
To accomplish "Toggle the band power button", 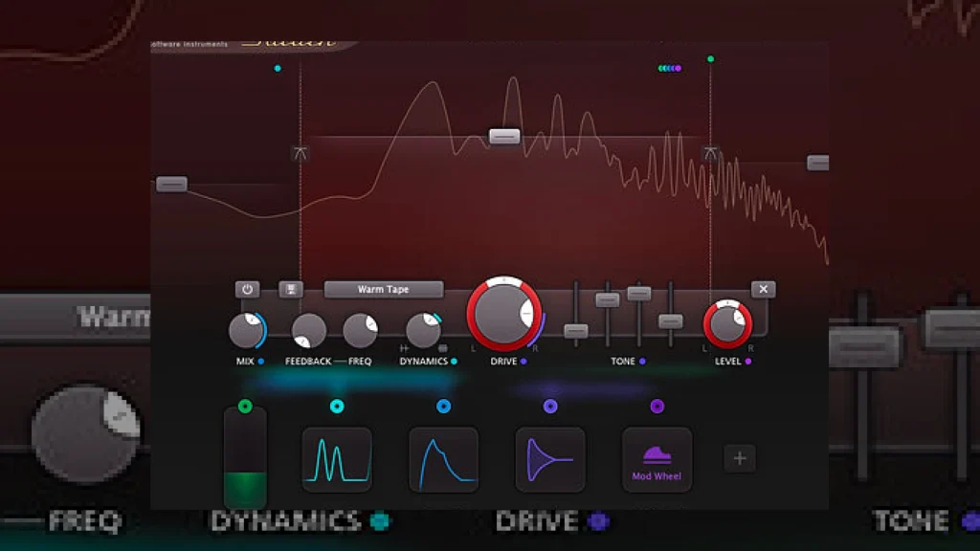I will click(248, 289).
